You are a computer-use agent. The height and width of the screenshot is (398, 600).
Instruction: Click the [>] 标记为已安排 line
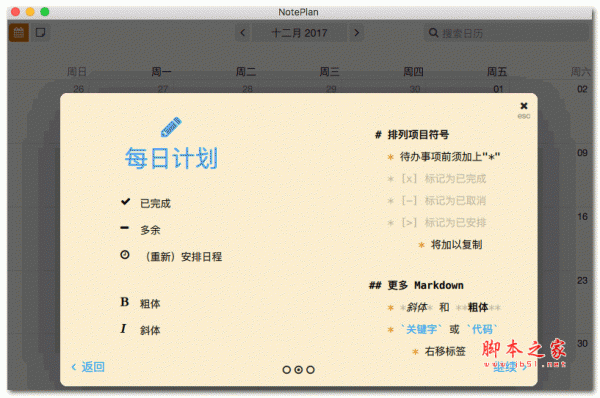[437, 222]
